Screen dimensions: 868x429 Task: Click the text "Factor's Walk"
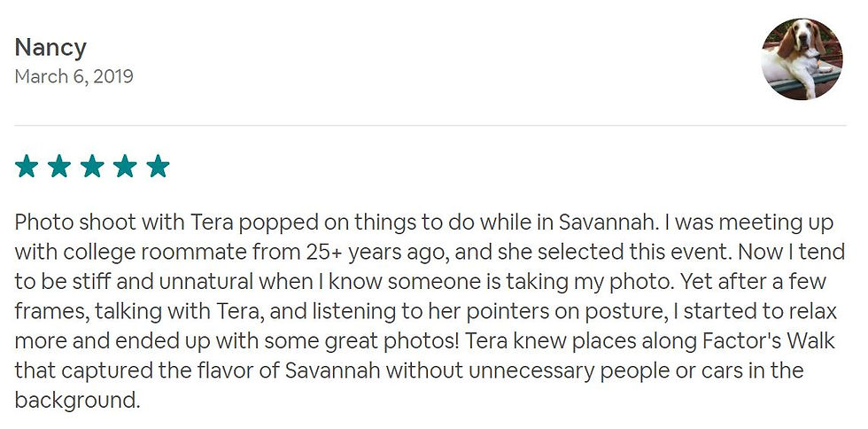point(768,341)
